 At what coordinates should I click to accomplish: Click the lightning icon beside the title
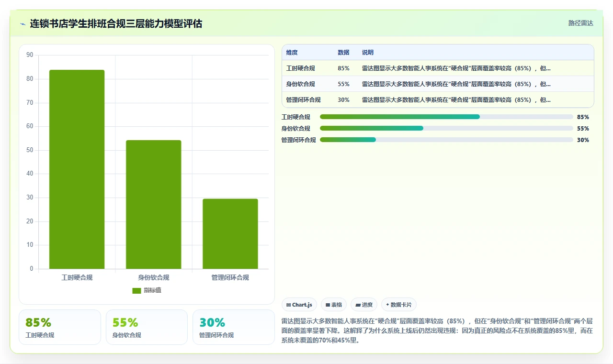23,24
